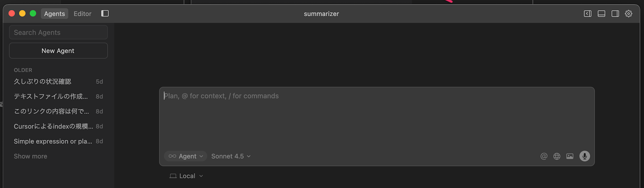Viewport: 644px width, 188px height.
Task: Switch to the Editor tab
Action: 82,14
